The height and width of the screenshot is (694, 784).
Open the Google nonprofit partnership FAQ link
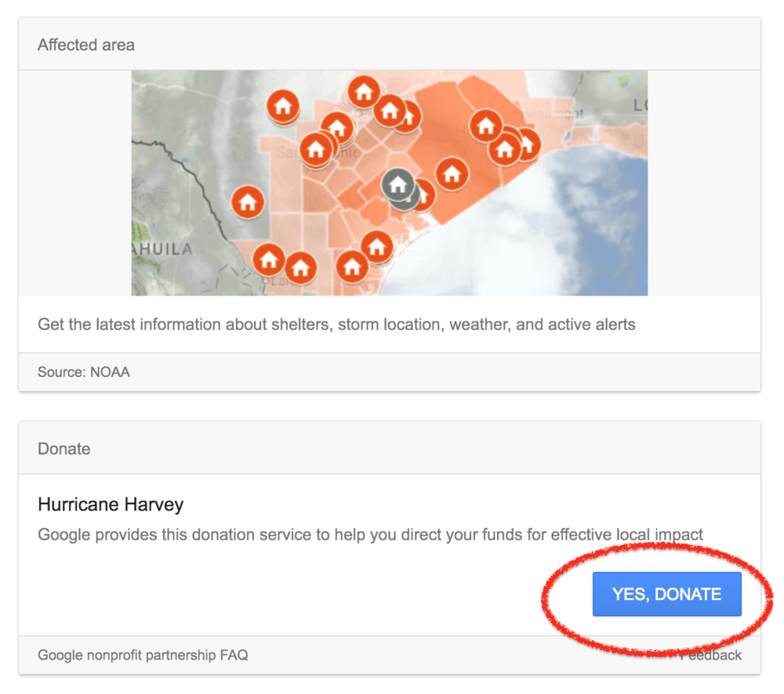click(143, 655)
